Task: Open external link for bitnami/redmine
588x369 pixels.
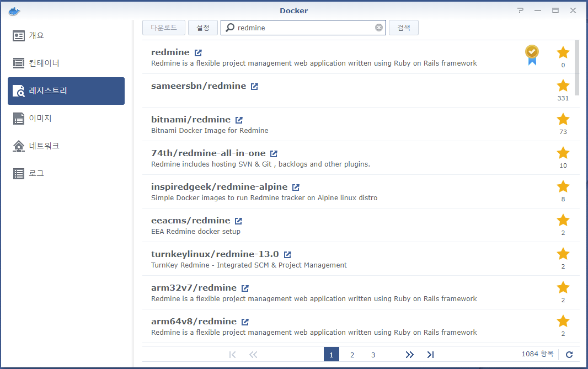Action: point(239,120)
